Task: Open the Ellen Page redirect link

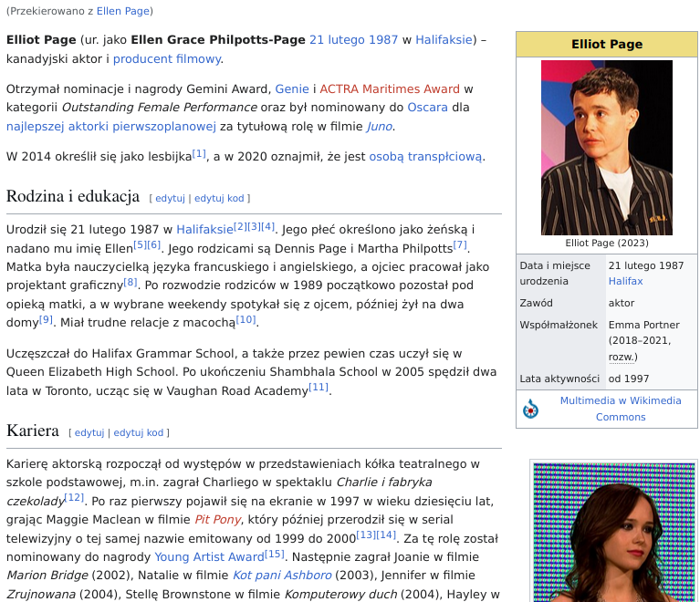Action: 123,11
